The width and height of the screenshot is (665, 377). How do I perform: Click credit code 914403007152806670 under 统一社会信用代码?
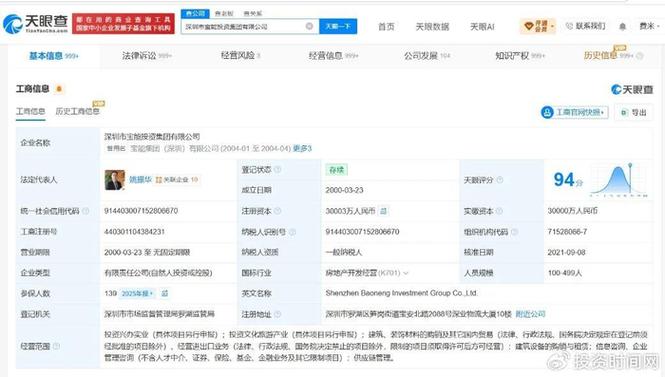point(141,211)
